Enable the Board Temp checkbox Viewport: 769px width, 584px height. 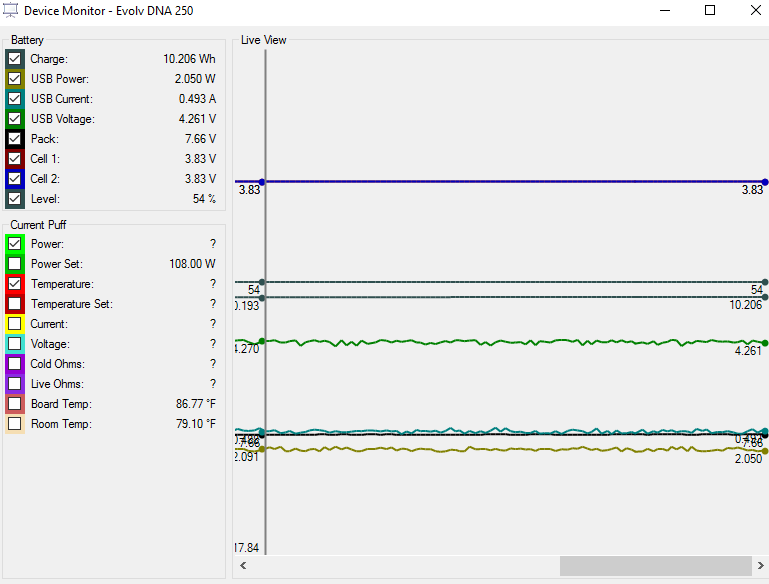15,404
